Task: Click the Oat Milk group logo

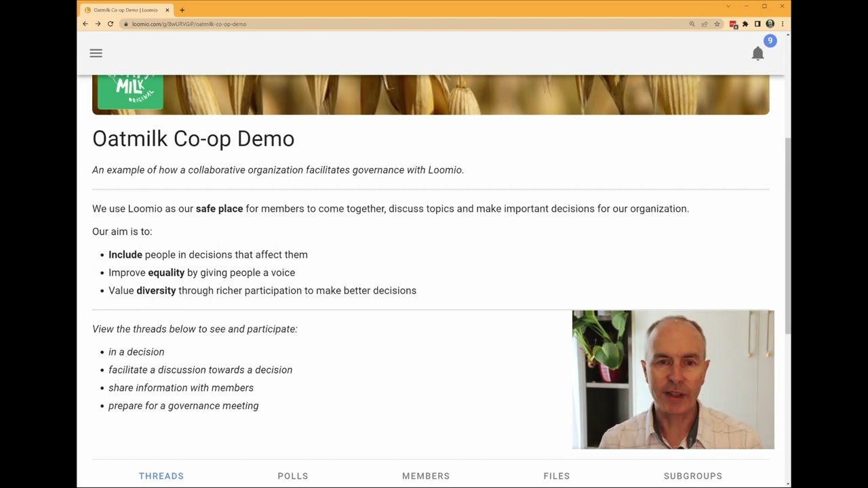Action: coord(130,92)
